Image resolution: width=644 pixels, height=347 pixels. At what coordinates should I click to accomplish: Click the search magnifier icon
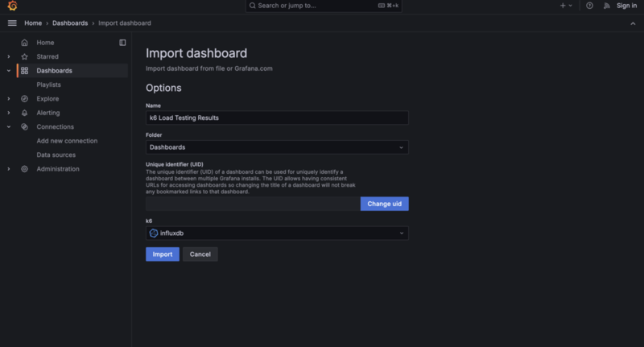pos(253,6)
